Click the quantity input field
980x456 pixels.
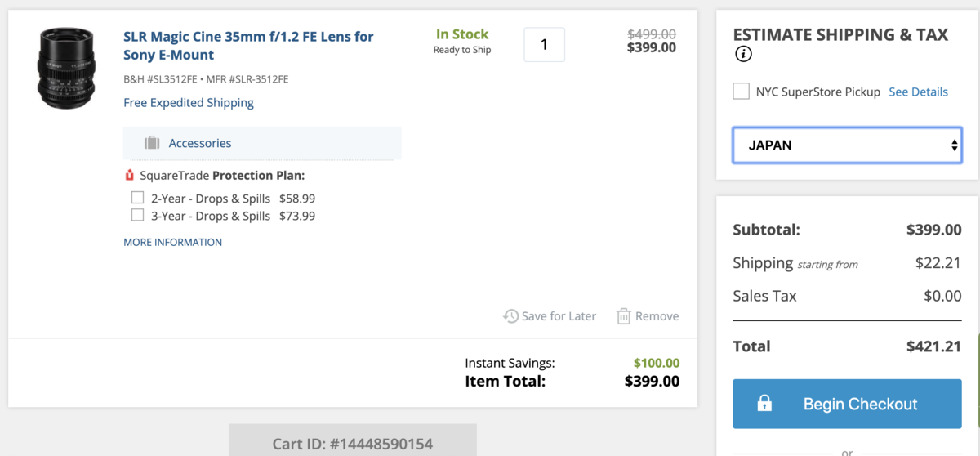544,45
